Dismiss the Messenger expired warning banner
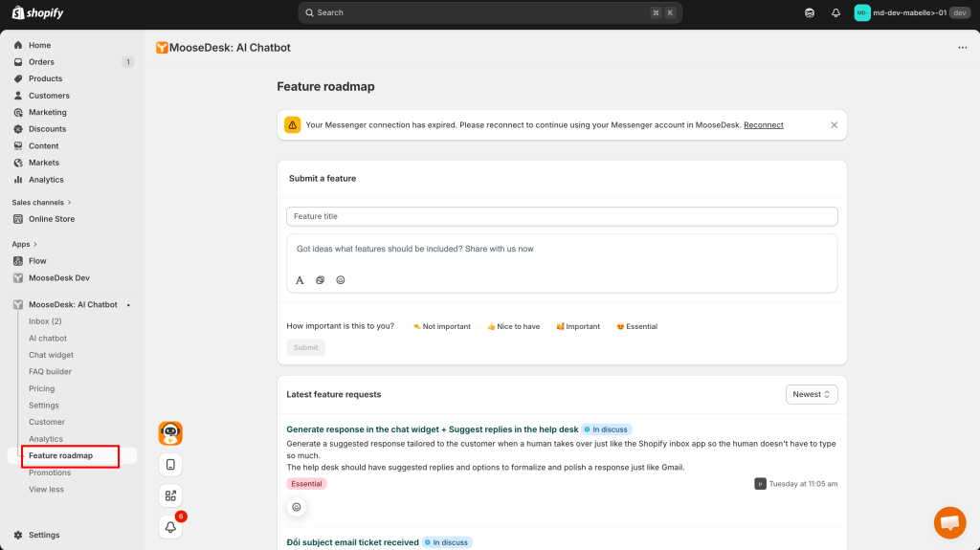Image resolution: width=980 pixels, height=550 pixels. click(x=834, y=125)
